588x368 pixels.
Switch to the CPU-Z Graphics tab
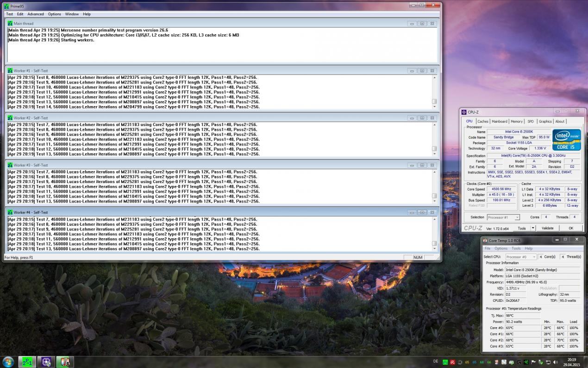click(545, 121)
